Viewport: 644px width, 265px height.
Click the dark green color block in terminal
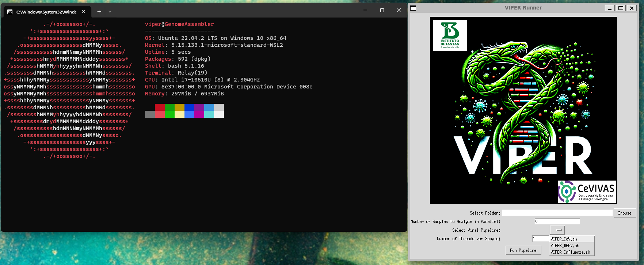169,107
